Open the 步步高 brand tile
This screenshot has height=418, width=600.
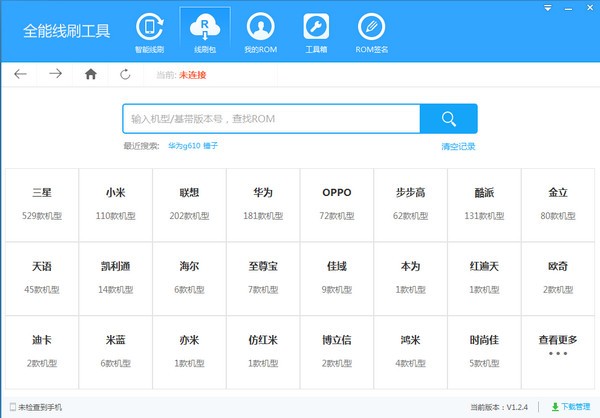(411, 205)
